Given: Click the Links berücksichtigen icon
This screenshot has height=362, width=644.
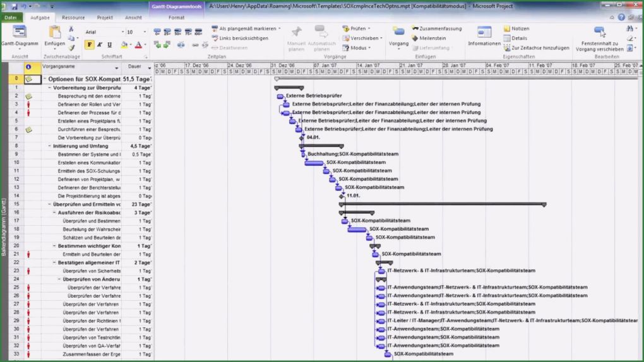Looking at the screenshot, I should click(x=215, y=38).
